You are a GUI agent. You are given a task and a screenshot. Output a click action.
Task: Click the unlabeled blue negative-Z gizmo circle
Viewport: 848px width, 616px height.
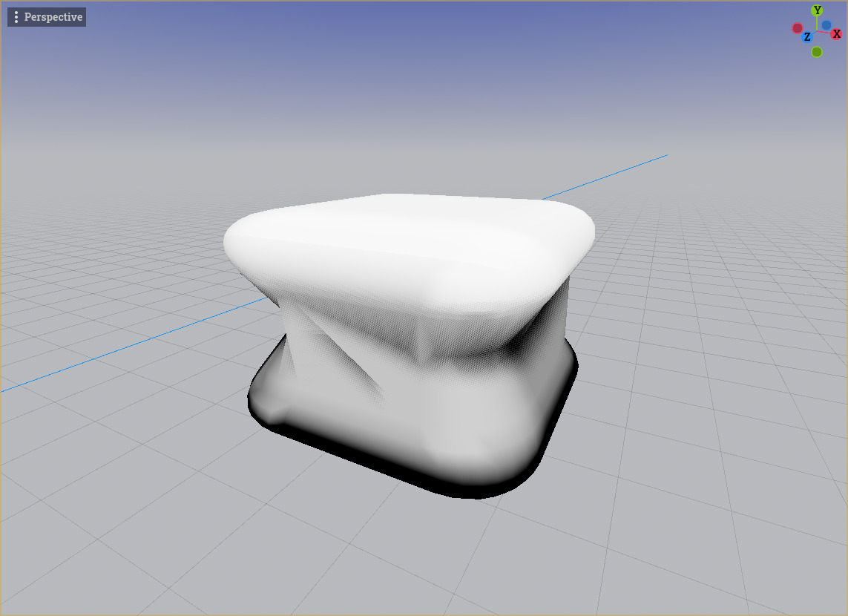(x=826, y=25)
